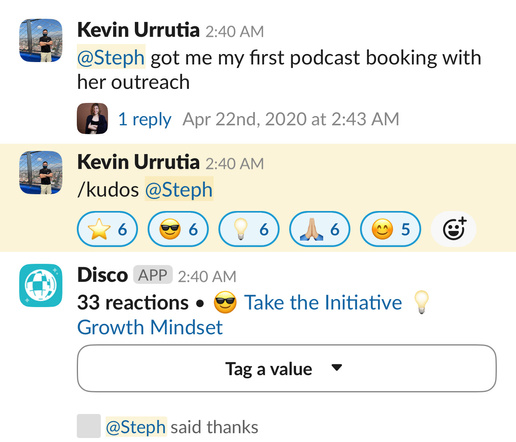Open the Growth Mindset value link
Screen dimensions: 516x442
pos(150,327)
